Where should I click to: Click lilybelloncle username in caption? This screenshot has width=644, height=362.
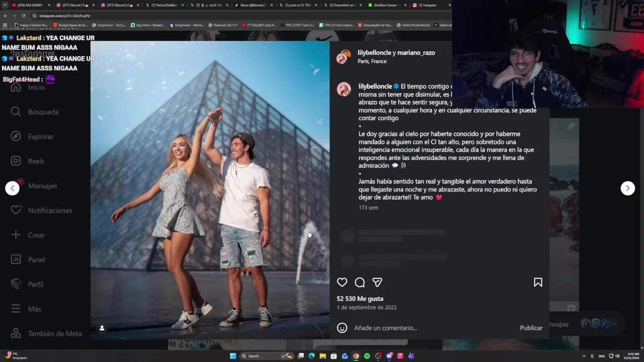pyautogui.click(x=375, y=86)
